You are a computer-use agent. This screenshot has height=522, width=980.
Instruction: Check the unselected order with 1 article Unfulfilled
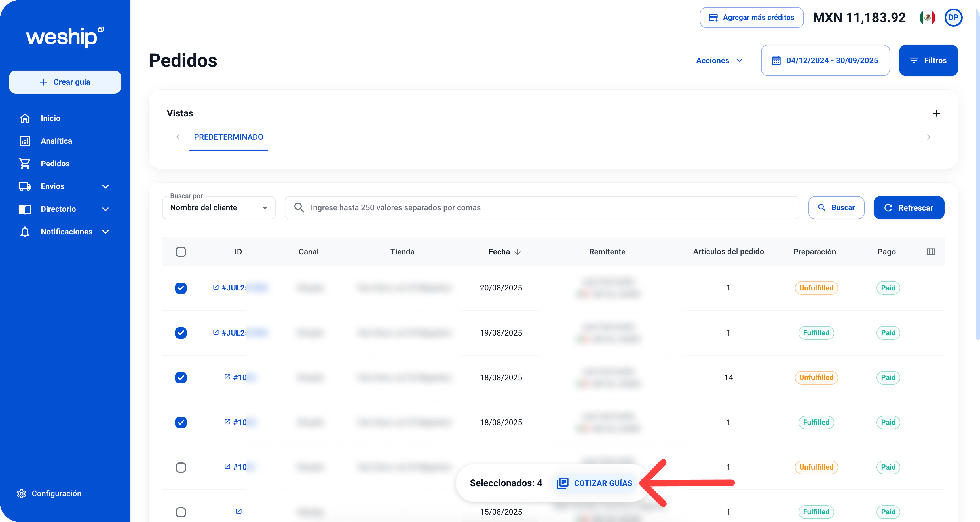pos(181,467)
